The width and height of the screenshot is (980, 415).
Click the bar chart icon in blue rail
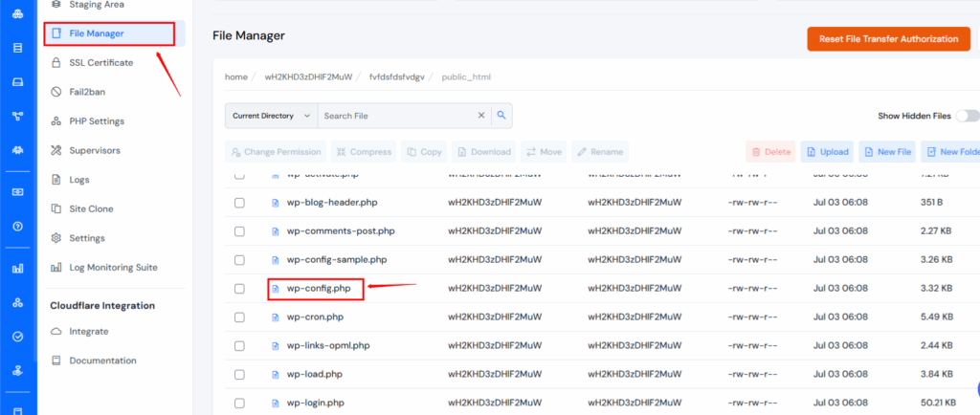[x=18, y=269]
